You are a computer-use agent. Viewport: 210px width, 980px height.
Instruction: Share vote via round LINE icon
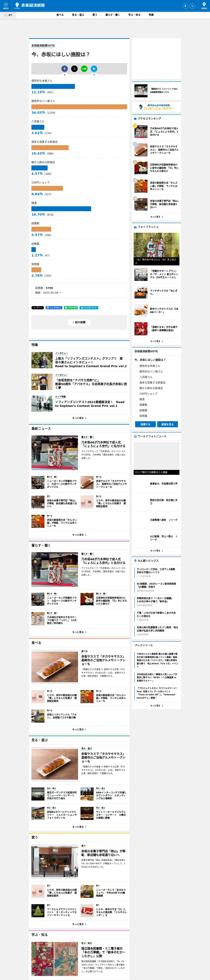click(84, 69)
